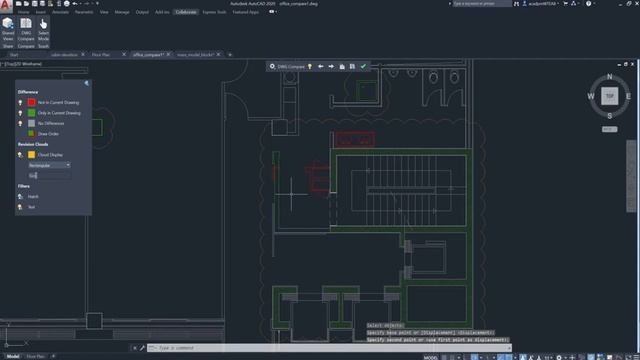640x360 pixels.
Task: Go to previous difference arrow
Action: click(x=321, y=67)
